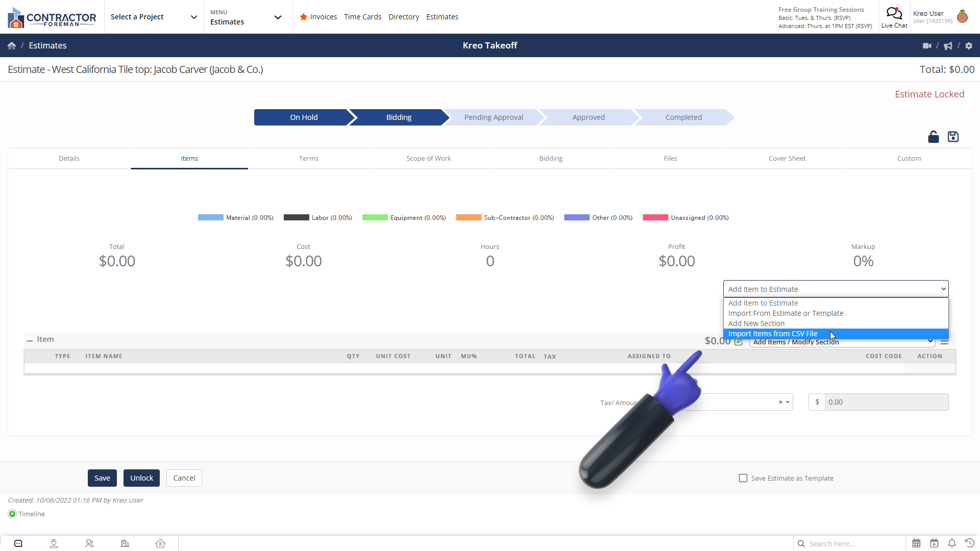Switch to the Details tab
Image resolution: width=980 pixels, height=551 pixels.
point(69,159)
